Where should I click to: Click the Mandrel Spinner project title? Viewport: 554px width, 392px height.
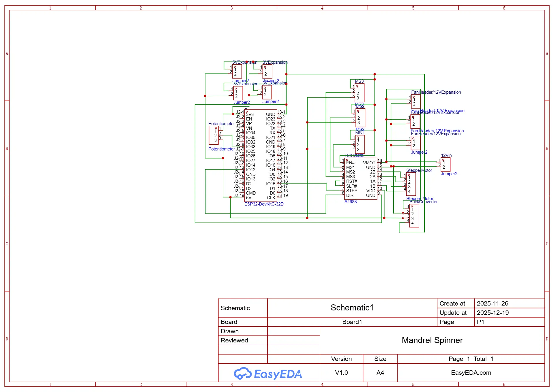(432, 340)
